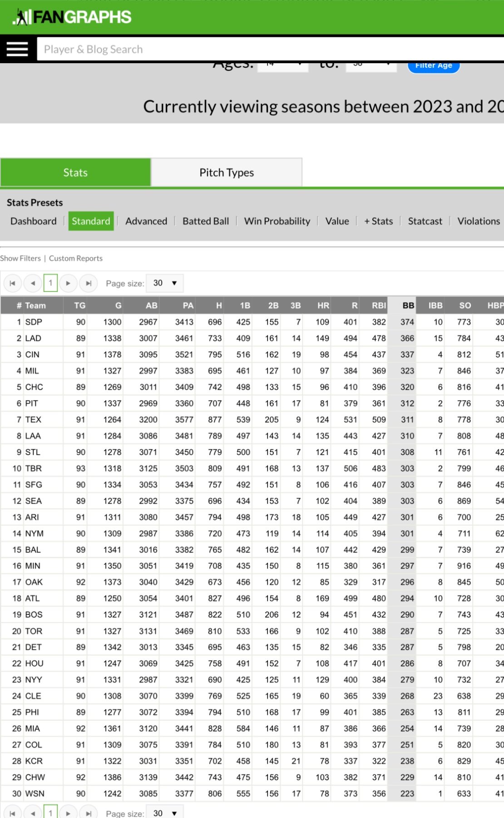Select the Advanced stats preset
This screenshot has width=504, height=818.
(146, 221)
